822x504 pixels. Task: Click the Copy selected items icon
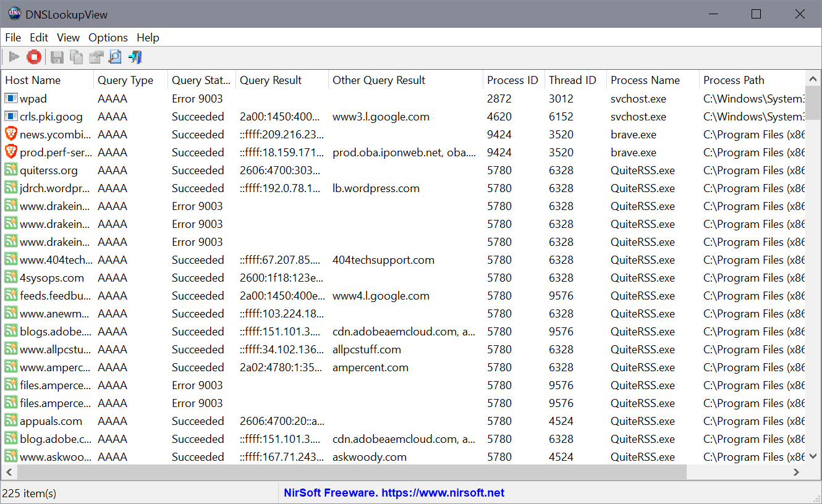pos(76,57)
